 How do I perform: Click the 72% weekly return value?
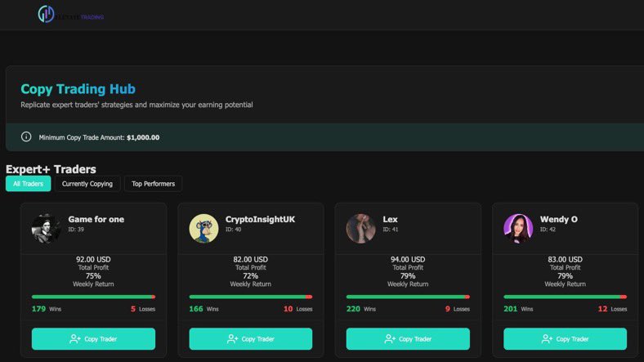251,276
